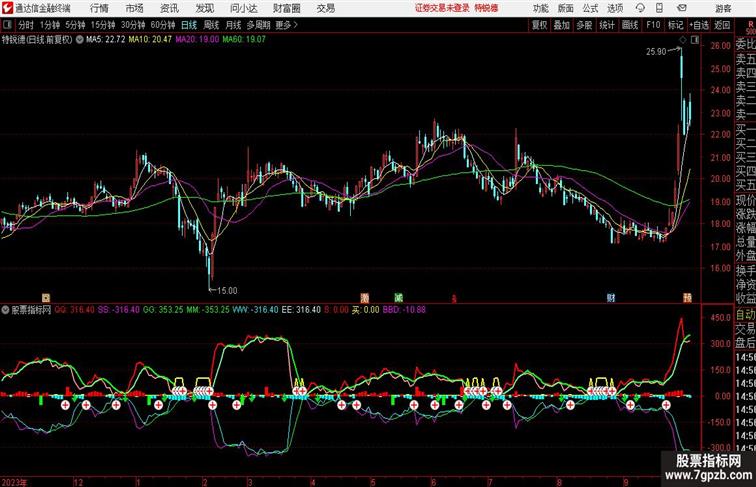
Task: Select the 交易 tab on the right edge
Action: [745, 329]
